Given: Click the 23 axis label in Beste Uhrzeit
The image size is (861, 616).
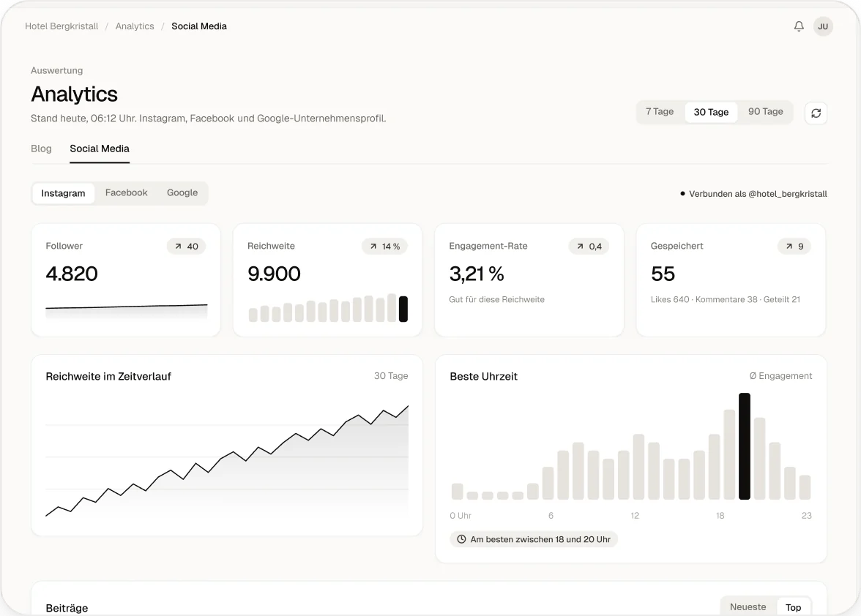Looking at the screenshot, I should coord(807,516).
